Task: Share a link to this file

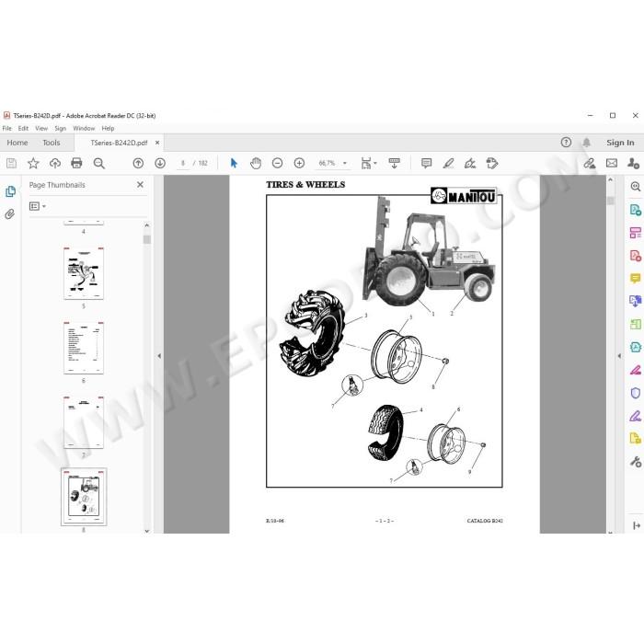Action: point(590,163)
